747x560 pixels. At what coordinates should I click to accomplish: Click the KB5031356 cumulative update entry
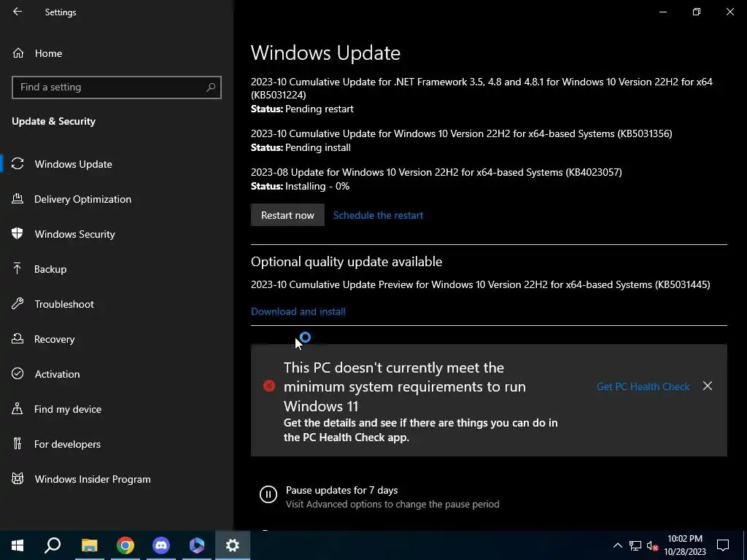point(461,134)
